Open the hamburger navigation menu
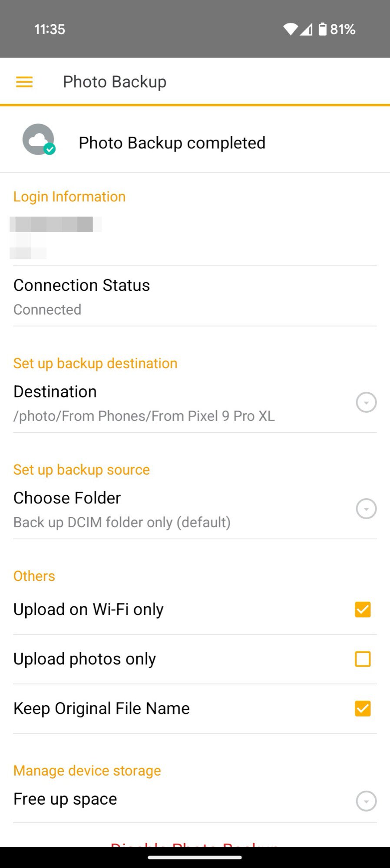The height and width of the screenshot is (868, 390). (24, 82)
